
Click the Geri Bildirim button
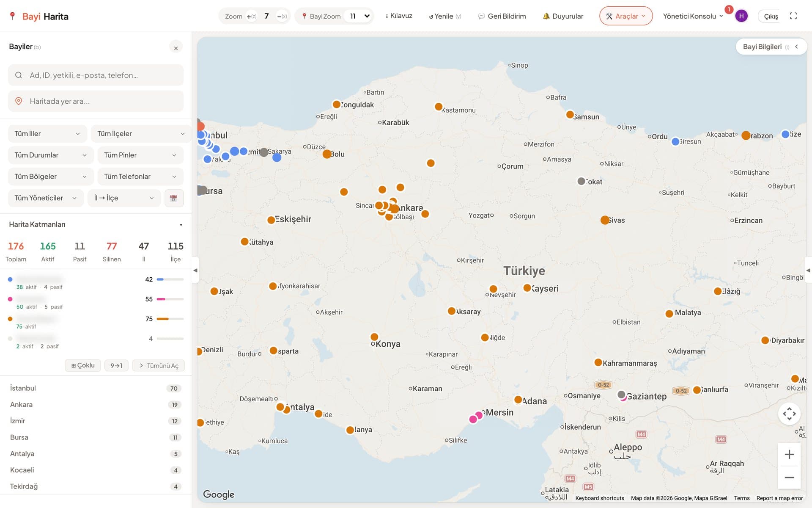(502, 16)
